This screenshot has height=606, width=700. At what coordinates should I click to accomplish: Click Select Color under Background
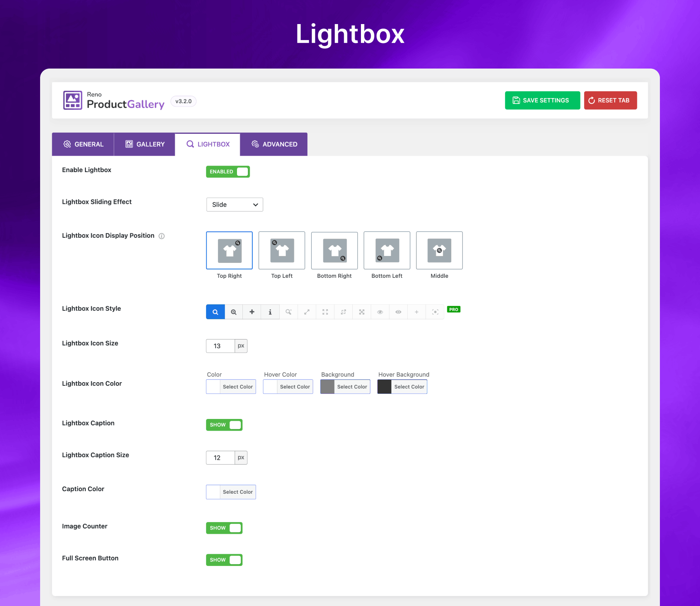pos(352,387)
